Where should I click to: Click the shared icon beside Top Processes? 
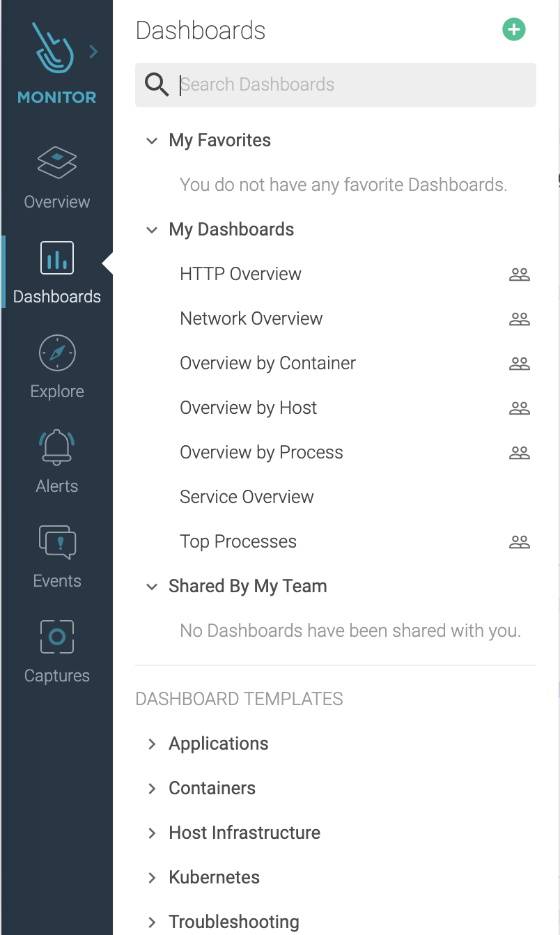click(x=520, y=542)
